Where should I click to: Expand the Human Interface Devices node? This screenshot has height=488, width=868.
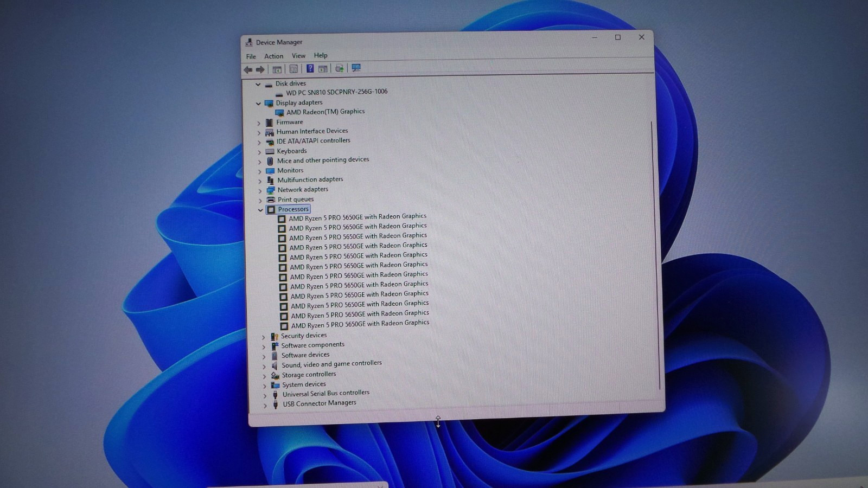[259, 133]
